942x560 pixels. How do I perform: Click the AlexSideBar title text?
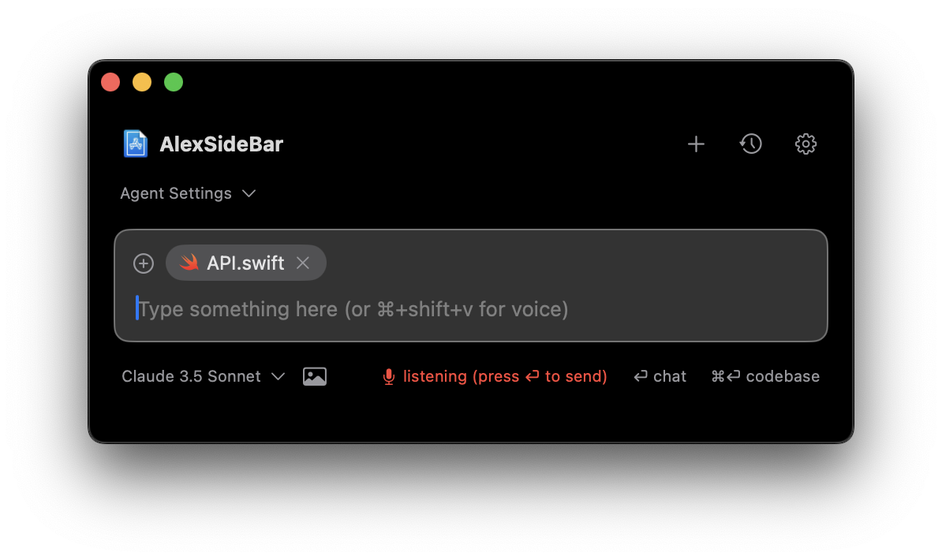[222, 144]
